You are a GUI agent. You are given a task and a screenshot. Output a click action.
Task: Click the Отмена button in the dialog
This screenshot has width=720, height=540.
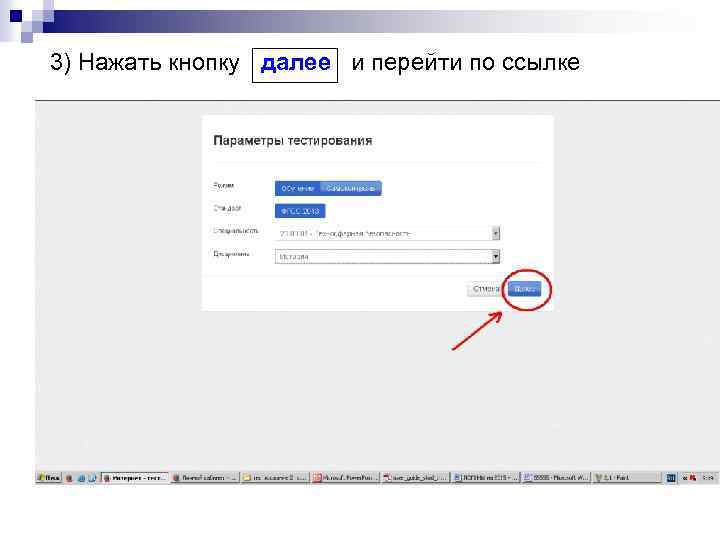pos(486,289)
